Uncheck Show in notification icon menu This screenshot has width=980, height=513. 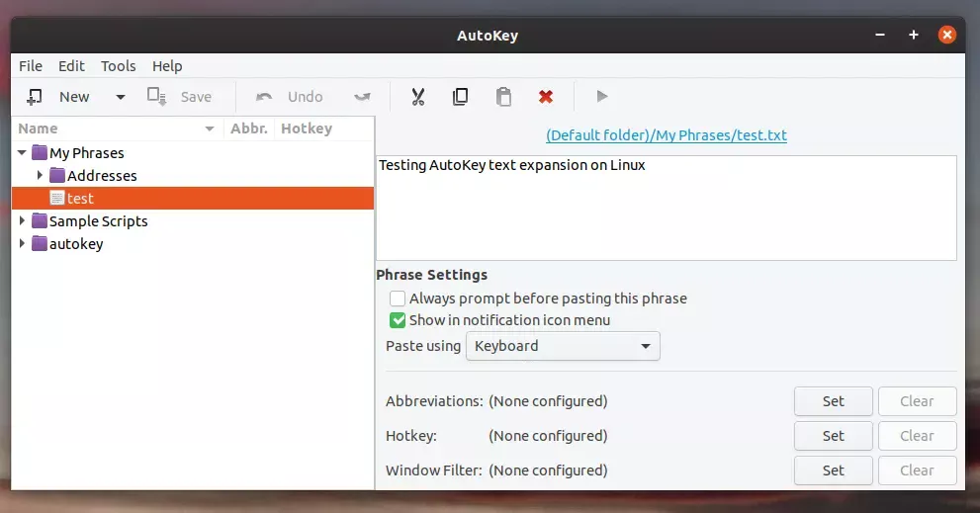(x=398, y=320)
